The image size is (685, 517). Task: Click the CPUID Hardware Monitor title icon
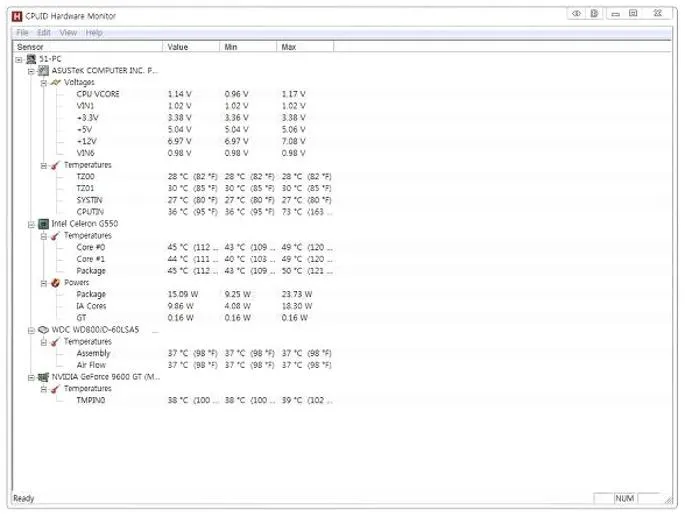point(17,17)
